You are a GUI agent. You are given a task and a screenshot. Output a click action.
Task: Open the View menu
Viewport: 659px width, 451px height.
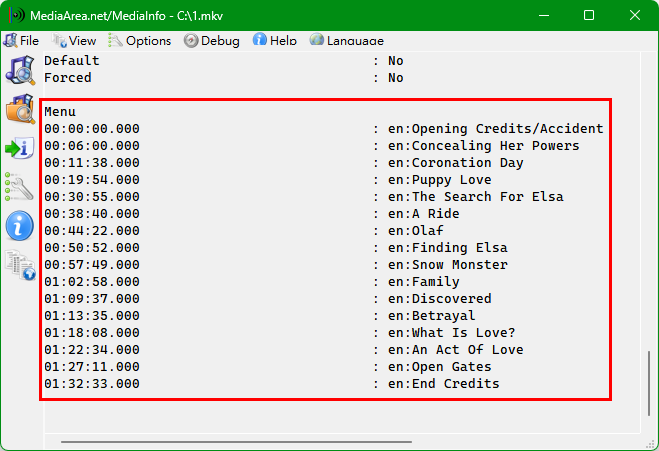[x=74, y=41]
